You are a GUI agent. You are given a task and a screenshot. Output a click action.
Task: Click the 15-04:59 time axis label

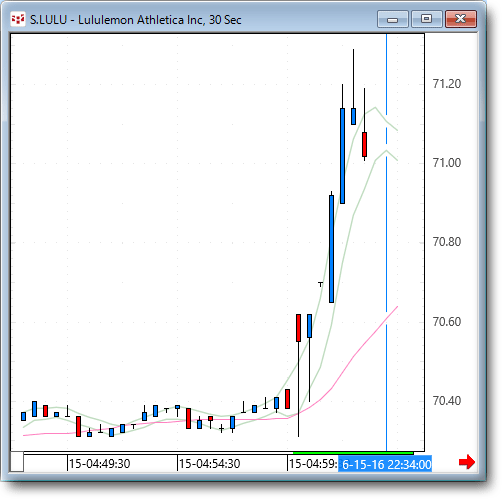313,464
